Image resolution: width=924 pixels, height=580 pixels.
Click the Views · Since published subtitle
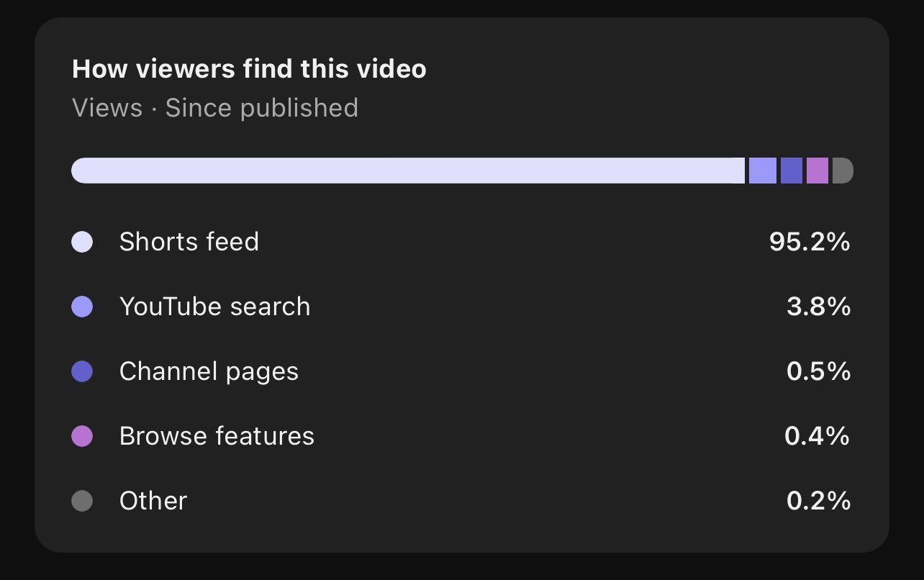[x=215, y=108]
